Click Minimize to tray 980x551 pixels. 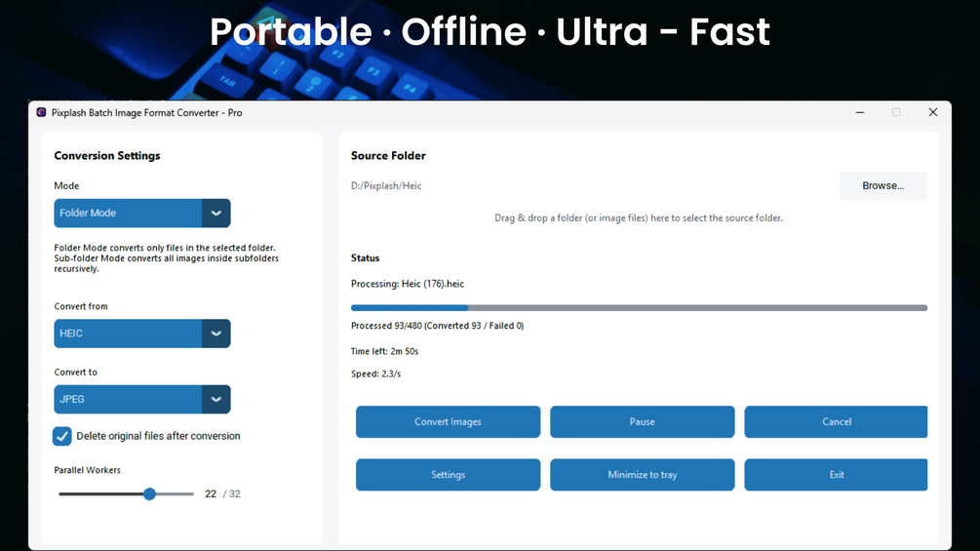[x=642, y=475]
